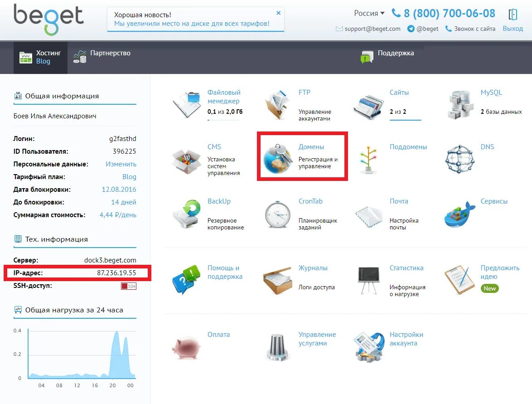Open the Почта envelope icon
The height and width of the screenshot is (404, 532).
coord(368,216)
